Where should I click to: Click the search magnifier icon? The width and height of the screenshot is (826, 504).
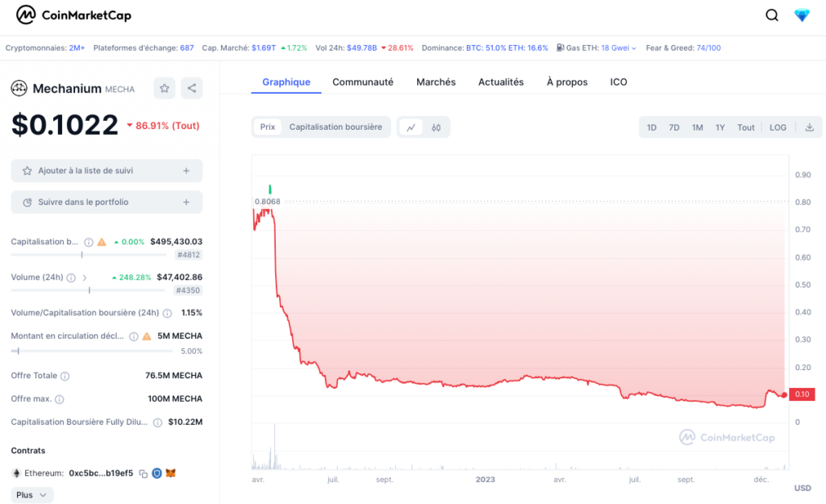coord(771,15)
